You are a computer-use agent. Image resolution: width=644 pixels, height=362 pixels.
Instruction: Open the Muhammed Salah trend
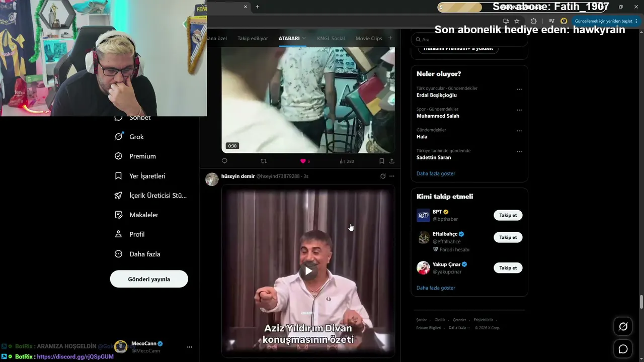pos(438,116)
